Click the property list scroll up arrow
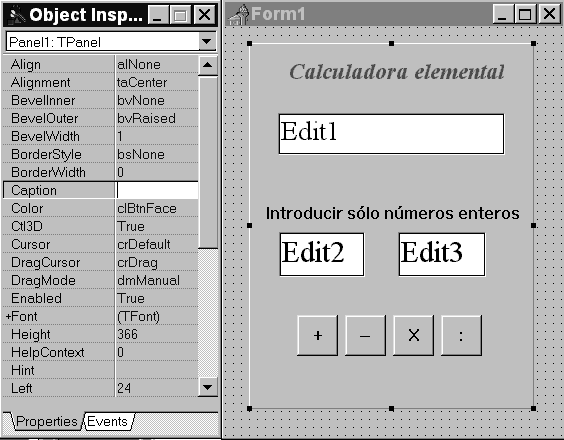Image resolution: width=564 pixels, height=440 pixels. [x=208, y=65]
